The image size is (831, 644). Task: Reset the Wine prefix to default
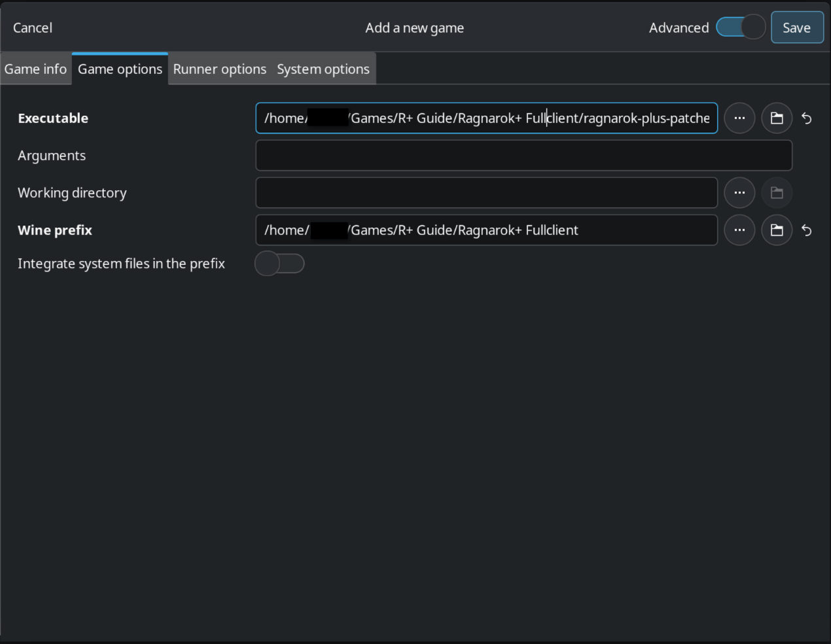point(807,230)
